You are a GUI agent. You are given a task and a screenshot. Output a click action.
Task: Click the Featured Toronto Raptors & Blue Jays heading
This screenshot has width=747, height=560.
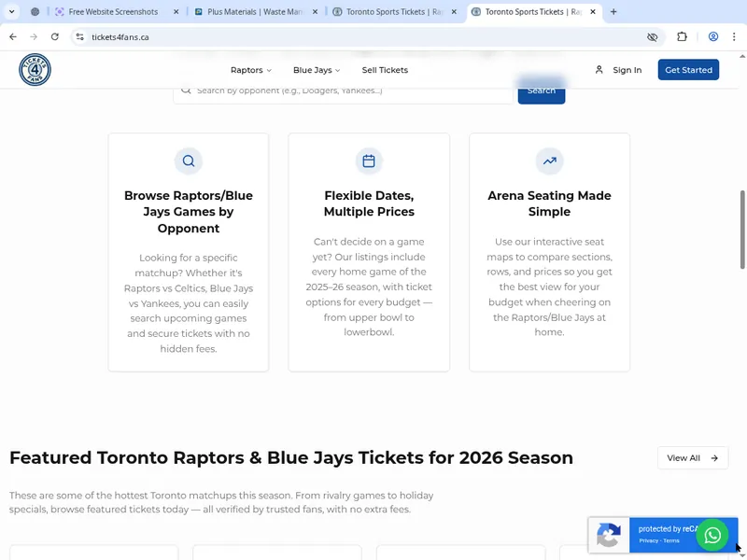click(x=291, y=457)
